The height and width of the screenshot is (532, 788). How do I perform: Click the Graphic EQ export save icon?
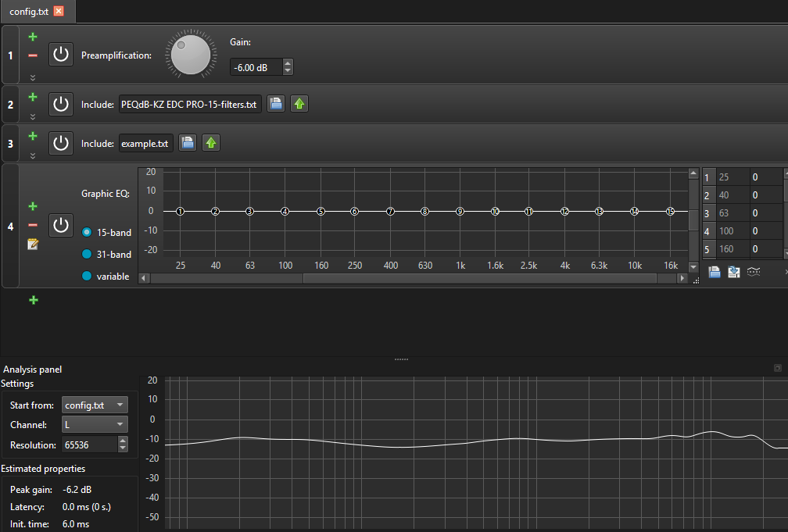734,272
